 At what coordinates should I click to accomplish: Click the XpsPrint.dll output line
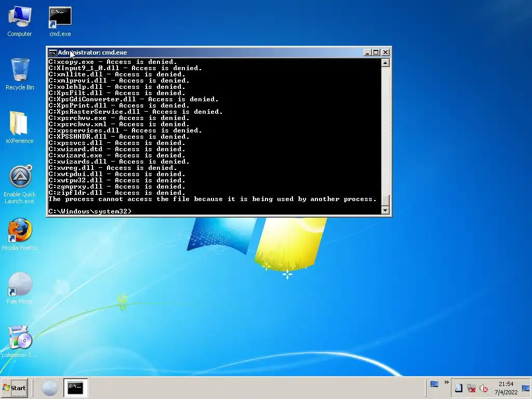coord(119,105)
